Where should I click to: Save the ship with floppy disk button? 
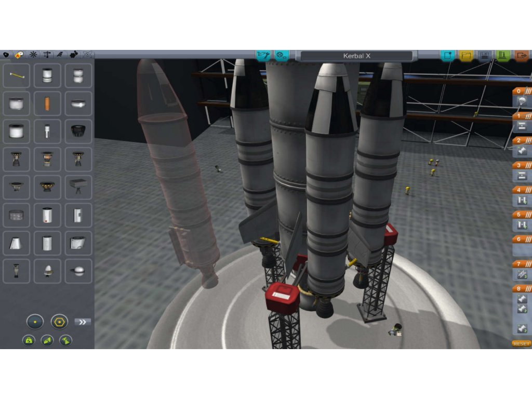(x=485, y=55)
